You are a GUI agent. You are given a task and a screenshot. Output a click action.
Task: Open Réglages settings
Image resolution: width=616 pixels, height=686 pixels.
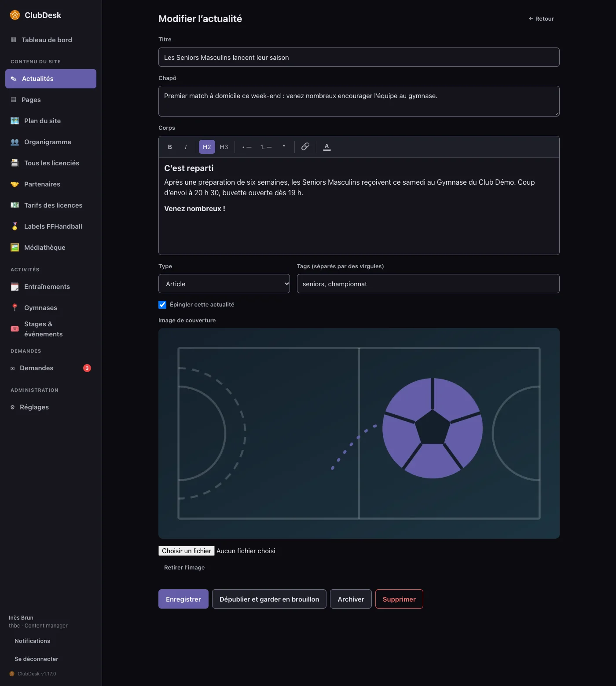tap(51, 407)
